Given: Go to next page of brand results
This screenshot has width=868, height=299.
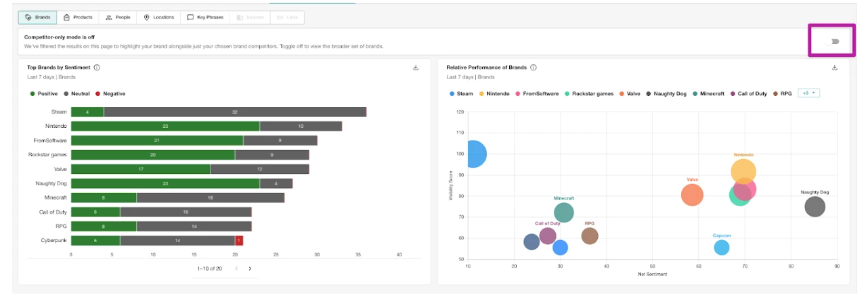Looking at the screenshot, I should click(250, 269).
